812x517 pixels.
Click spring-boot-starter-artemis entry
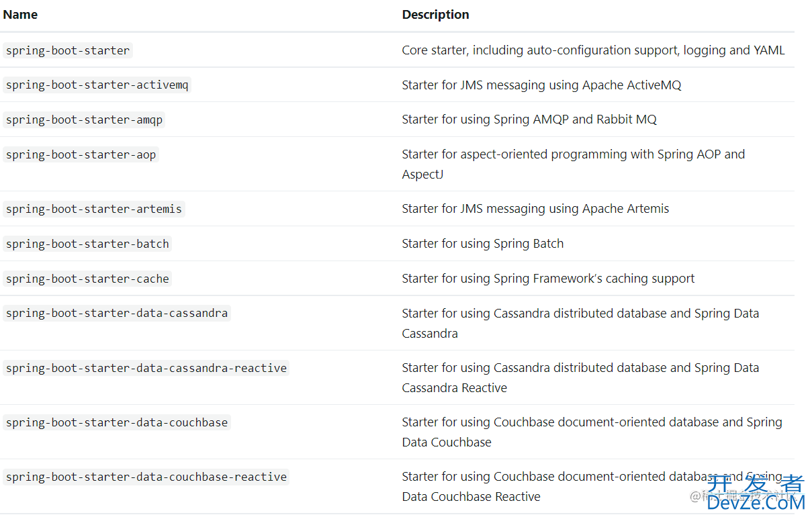(x=93, y=209)
